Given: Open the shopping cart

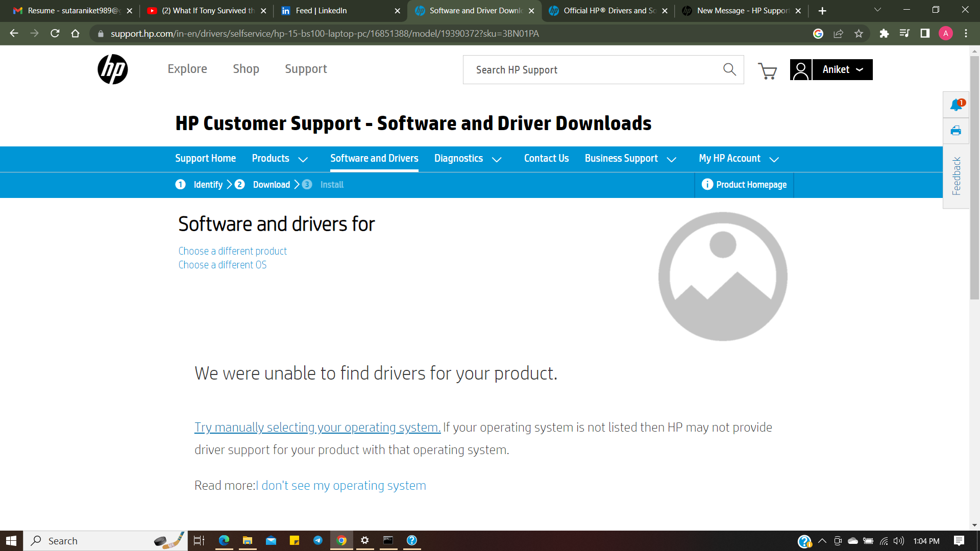Looking at the screenshot, I should [768, 71].
